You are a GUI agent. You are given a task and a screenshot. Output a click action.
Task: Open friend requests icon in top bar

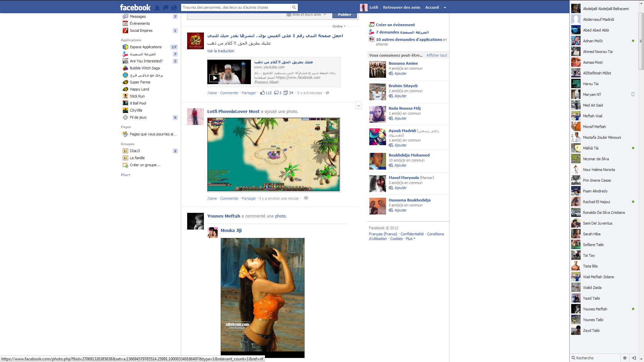coord(157,7)
